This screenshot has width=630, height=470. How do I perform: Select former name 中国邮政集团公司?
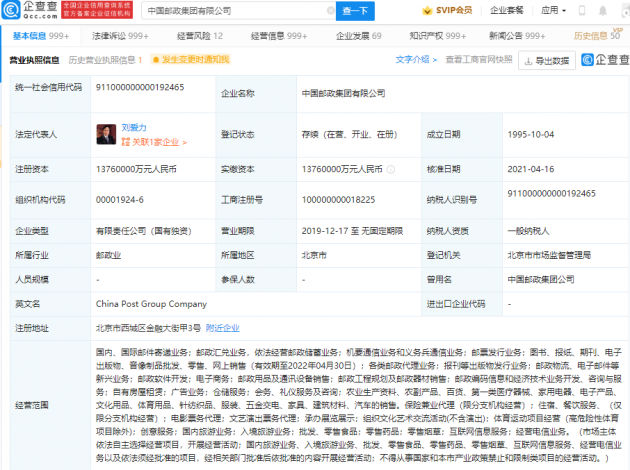[x=541, y=279]
